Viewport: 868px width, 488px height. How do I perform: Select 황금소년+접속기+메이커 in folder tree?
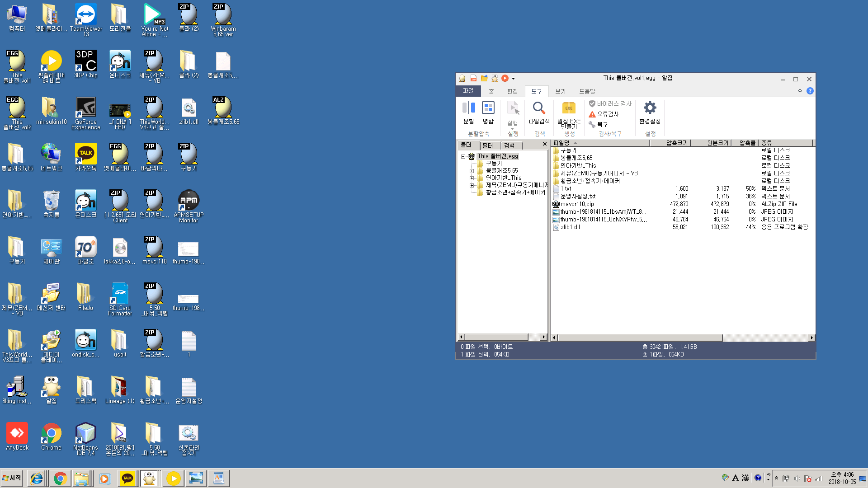[x=515, y=192]
